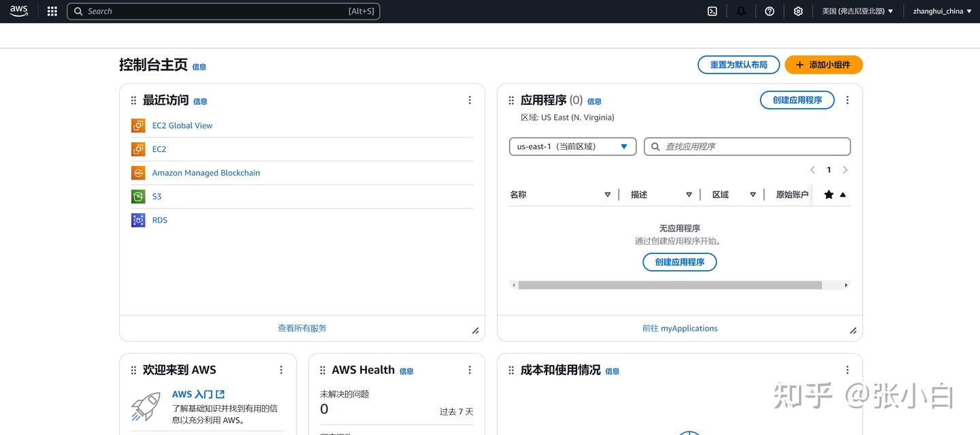Click the scrollbar right arrow in applications

tap(846, 285)
